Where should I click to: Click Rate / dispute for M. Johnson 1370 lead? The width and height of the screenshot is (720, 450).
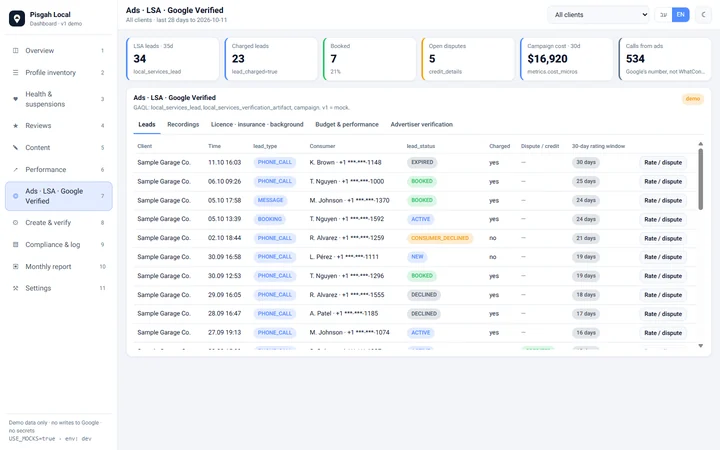click(663, 201)
